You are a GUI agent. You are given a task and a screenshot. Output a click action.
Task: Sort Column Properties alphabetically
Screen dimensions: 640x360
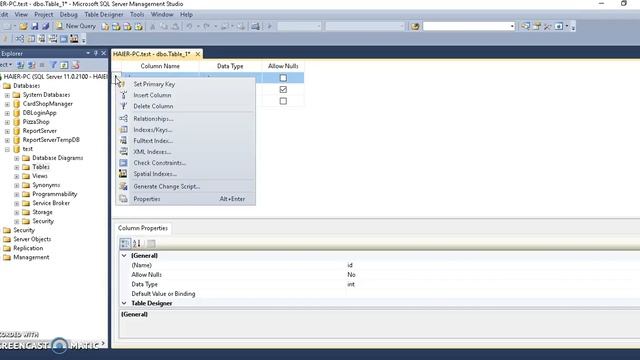[x=137, y=244]
